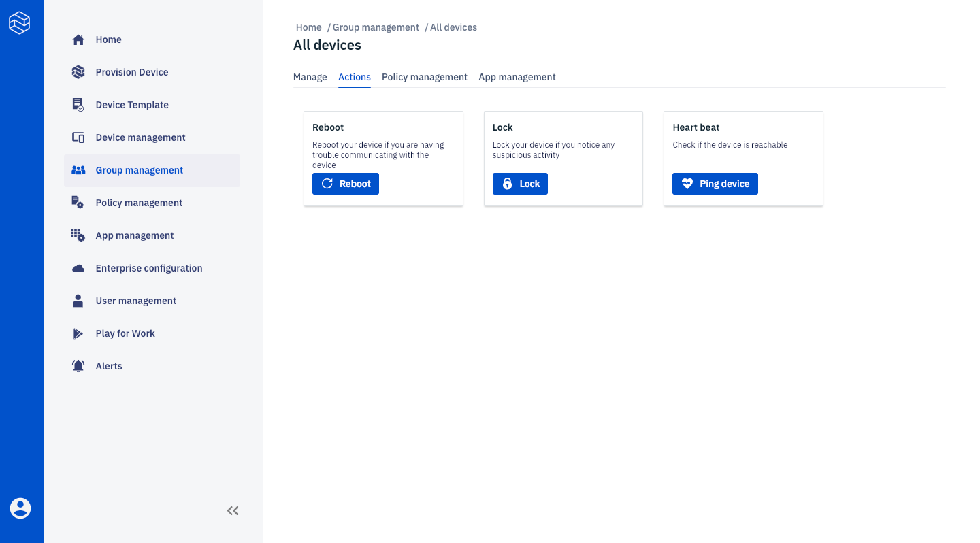Click the app logo in the blue sidebar
The height and width of the screenshot is (543, 980).
20,23
